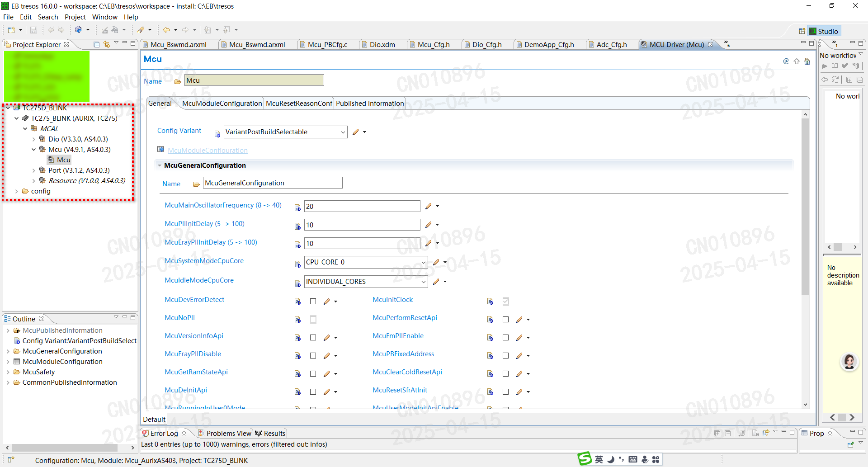Switch to the Mcu_PBCfg.c editor tab
The width and height of the screenshot is (868, 467).
[x=327, y=44]
